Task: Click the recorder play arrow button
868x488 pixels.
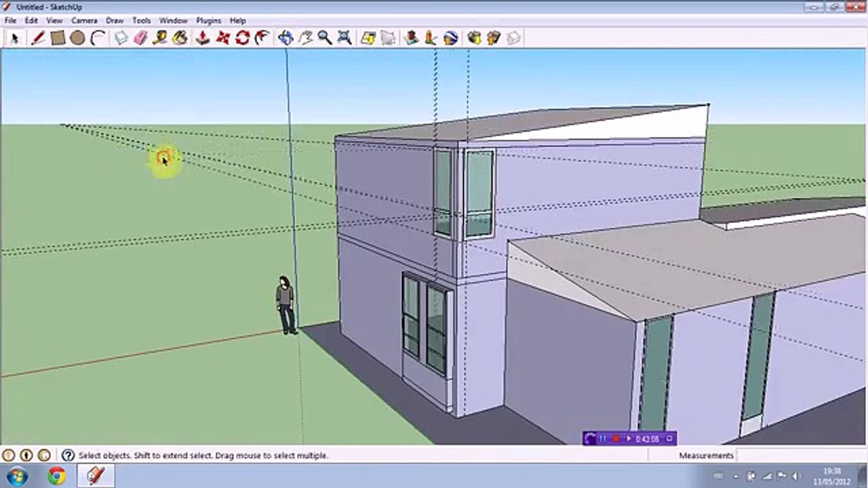Action: pyautogui.click(x=629, y=439)
